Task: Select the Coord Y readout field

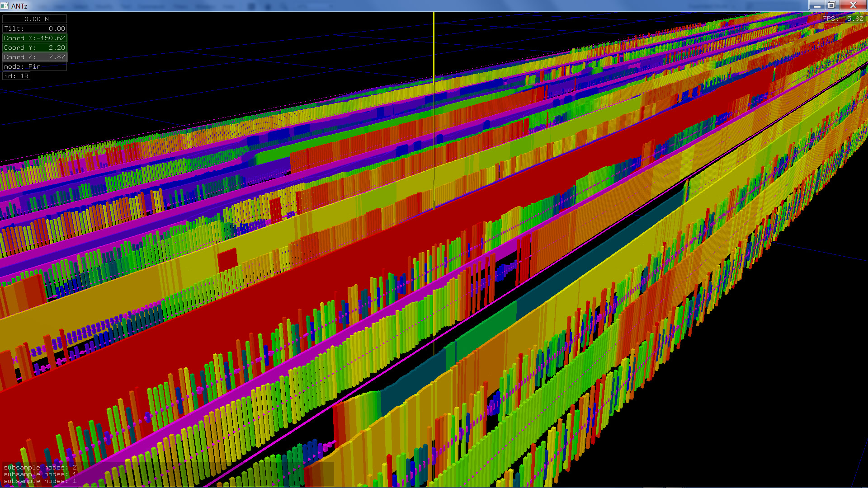Action: coord(35,47)
